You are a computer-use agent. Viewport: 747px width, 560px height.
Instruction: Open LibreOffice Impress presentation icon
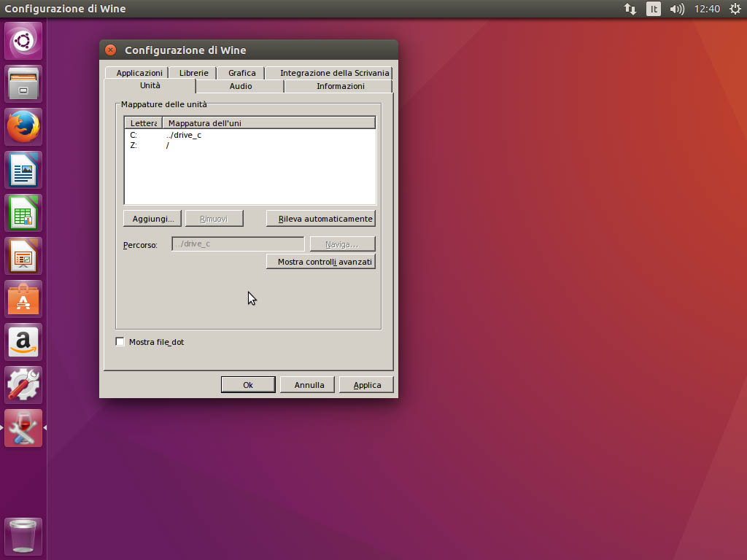tap(24, 256)
